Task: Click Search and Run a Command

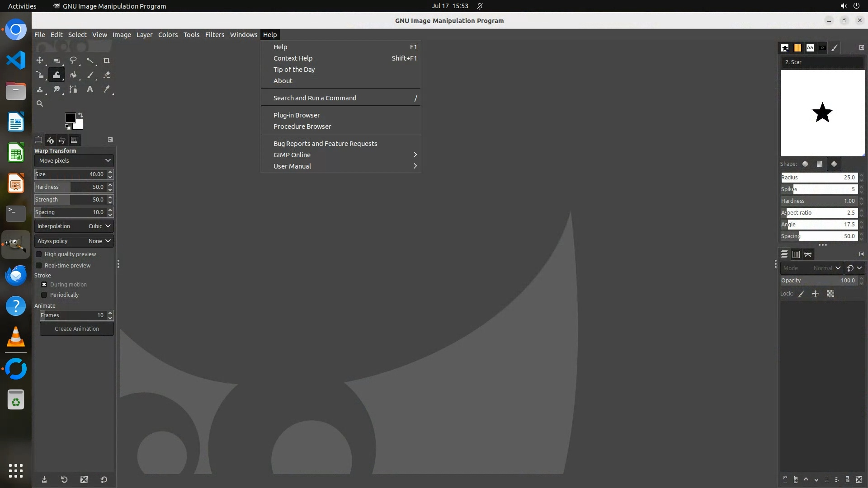Action: pos(315,98)
